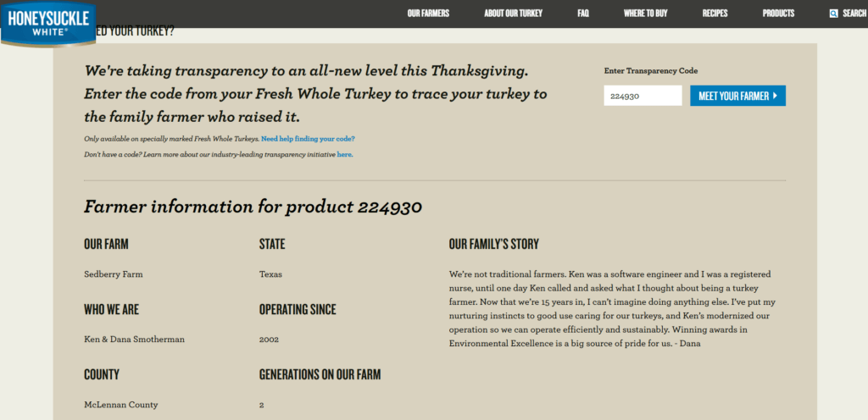Open the FAQ nav item
Image resolution: width=868 pixels, height=420 pixels.
[583, 14]
